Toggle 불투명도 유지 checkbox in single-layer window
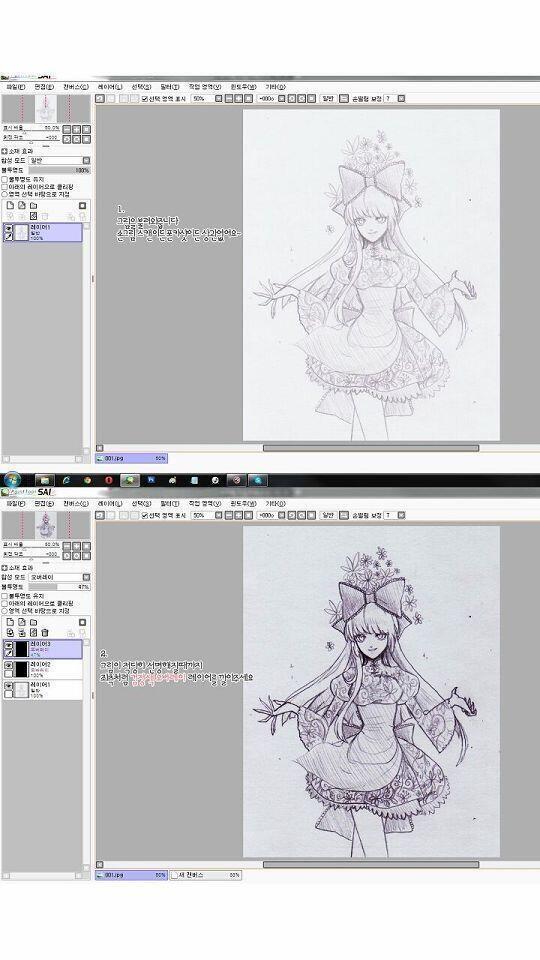The image size is (540, 960). coord(5,179)
